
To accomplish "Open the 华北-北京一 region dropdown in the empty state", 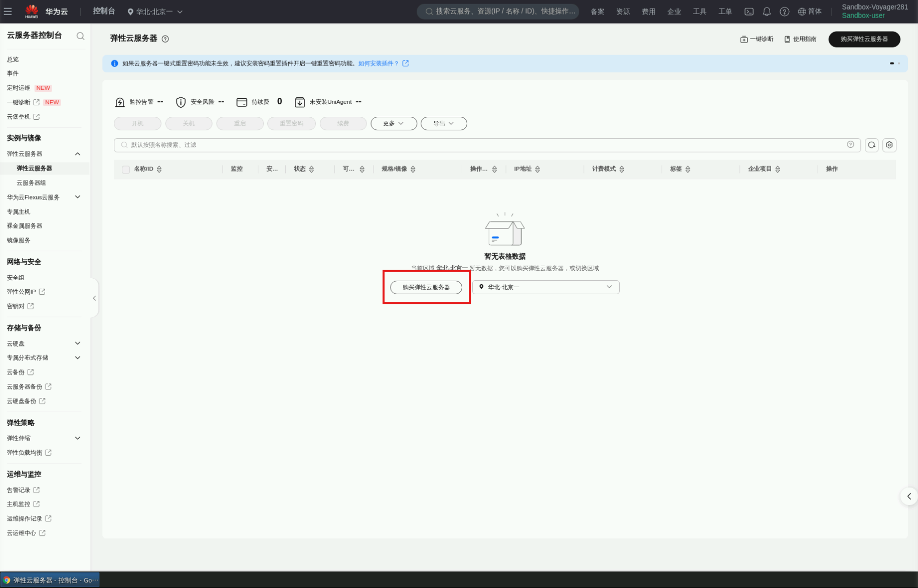I will (x=545, y=287).
